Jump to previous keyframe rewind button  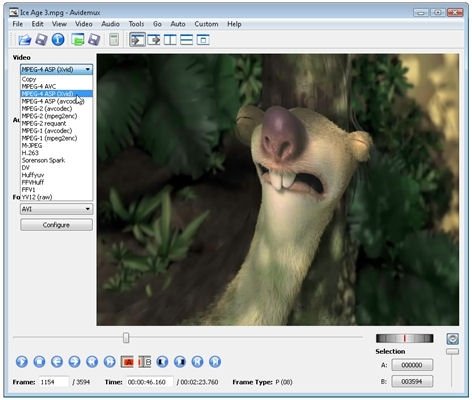92,362
